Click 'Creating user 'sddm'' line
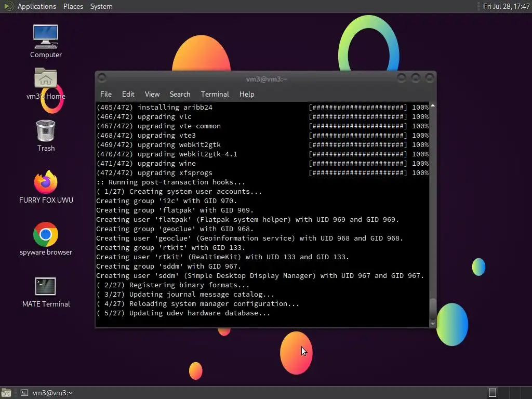 (x=260, y=276)
